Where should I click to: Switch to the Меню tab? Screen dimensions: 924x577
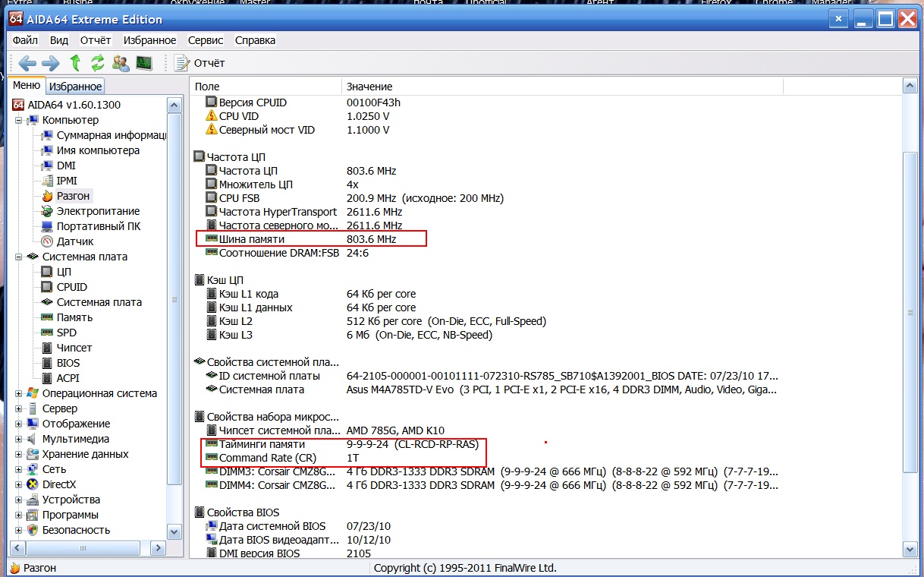coord(27,86)
